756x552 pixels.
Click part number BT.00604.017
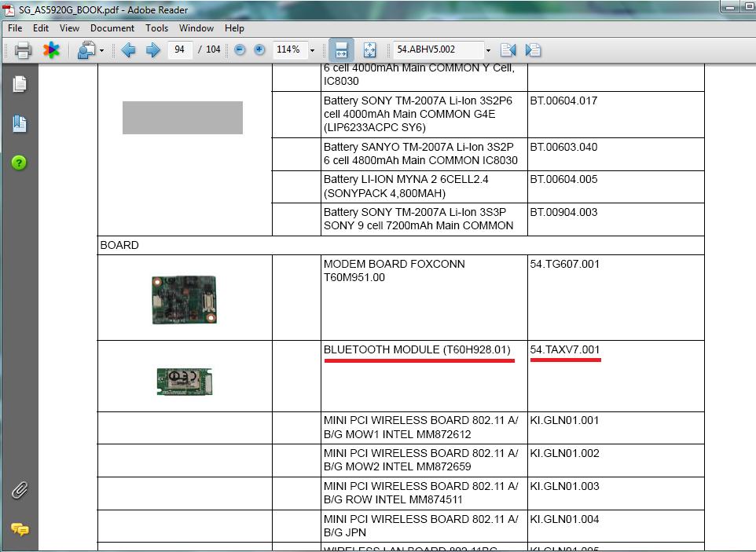[x=563, y=101]
